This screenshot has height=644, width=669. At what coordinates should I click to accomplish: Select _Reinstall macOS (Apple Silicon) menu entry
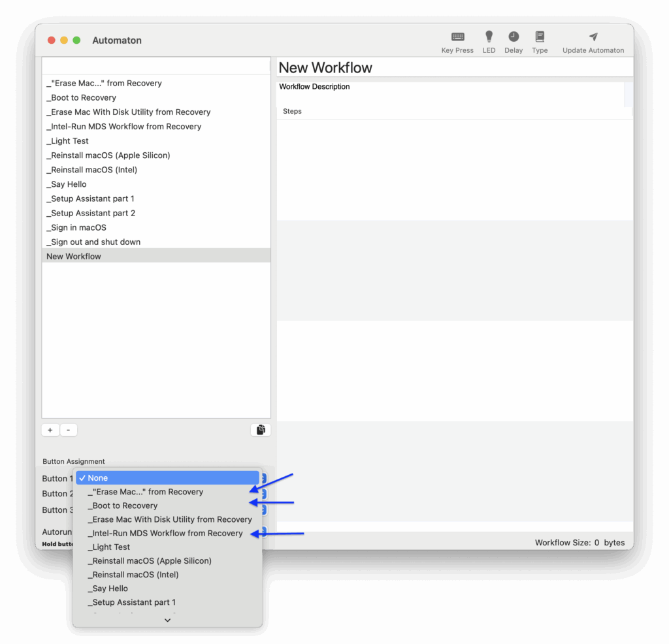(168, 561)
